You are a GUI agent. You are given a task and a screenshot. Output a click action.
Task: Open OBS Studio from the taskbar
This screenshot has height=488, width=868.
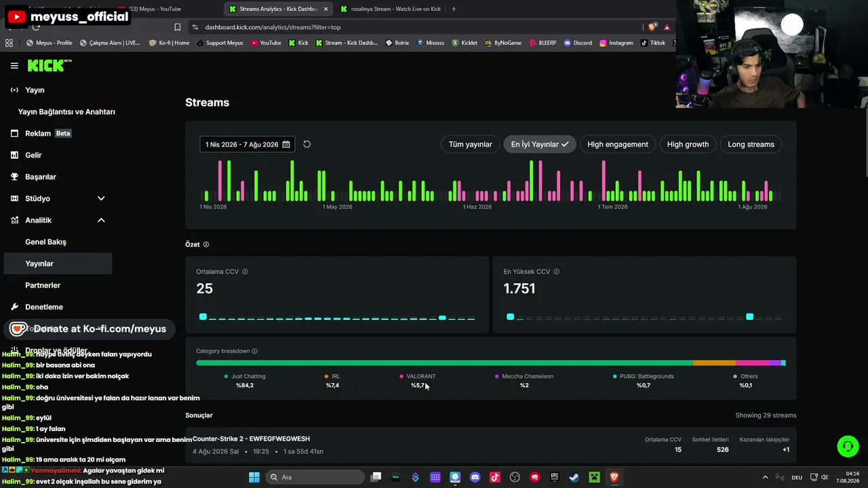coord(515,477)
